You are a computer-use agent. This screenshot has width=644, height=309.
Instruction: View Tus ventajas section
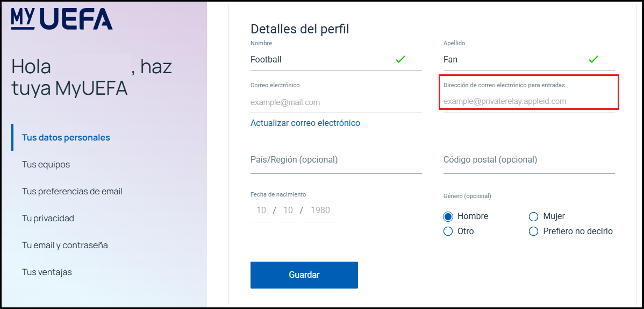coord(47,272)
